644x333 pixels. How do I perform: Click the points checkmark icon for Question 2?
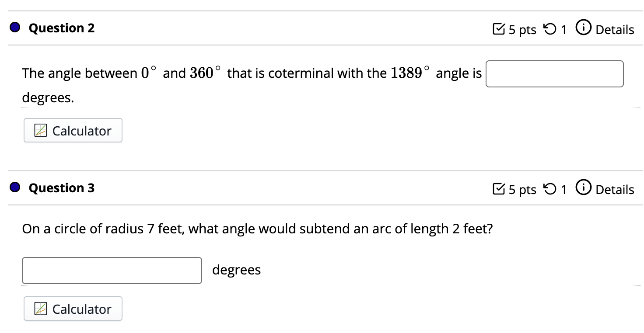(x=498, y=29)
